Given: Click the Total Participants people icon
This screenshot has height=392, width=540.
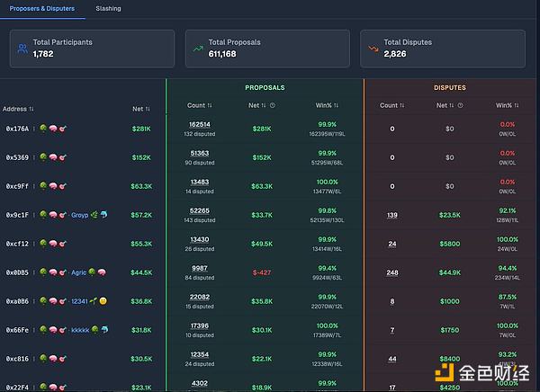Looking at the screenshot, I should 22,48.
